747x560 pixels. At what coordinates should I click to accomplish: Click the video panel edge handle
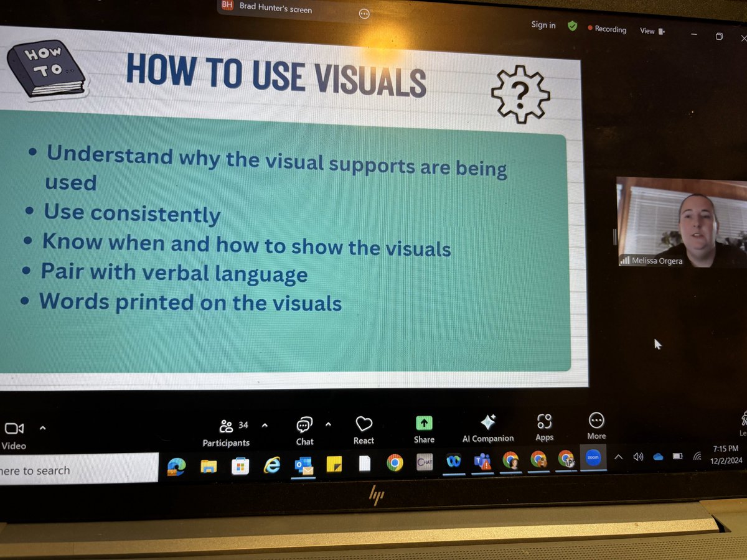614,236
